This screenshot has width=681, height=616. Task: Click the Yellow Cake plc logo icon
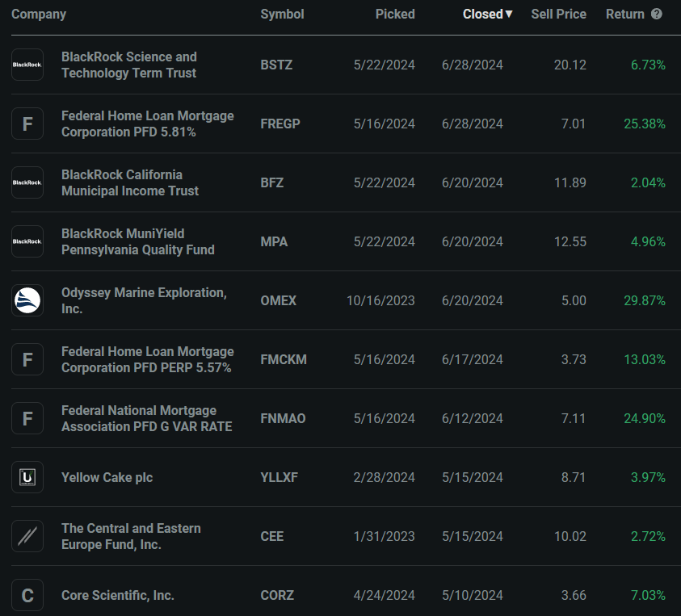pos(27,477)
